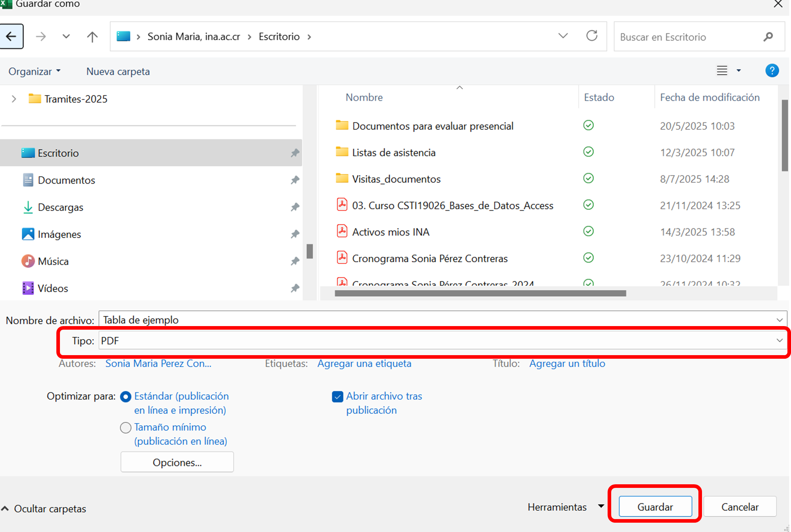Expand the Tramites-2025 folder tree
The width and height of the screenshot is (791, 532).
click(x=14, y=99)
